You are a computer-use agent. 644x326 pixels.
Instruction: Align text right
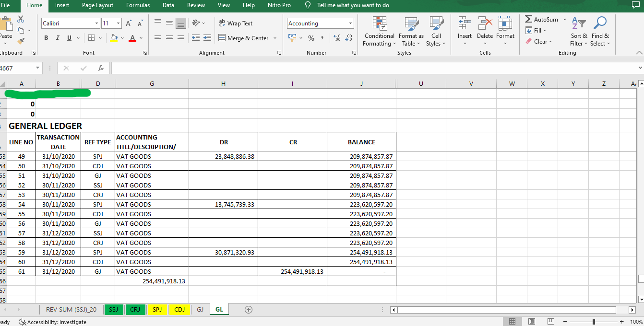pyautogui.click(x=181, y=38)
